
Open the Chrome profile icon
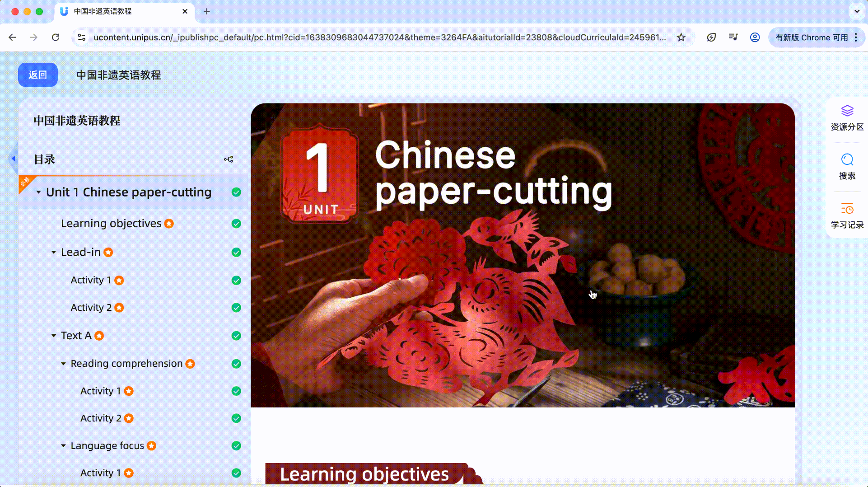pyautogui.click(x=755, y=37)
